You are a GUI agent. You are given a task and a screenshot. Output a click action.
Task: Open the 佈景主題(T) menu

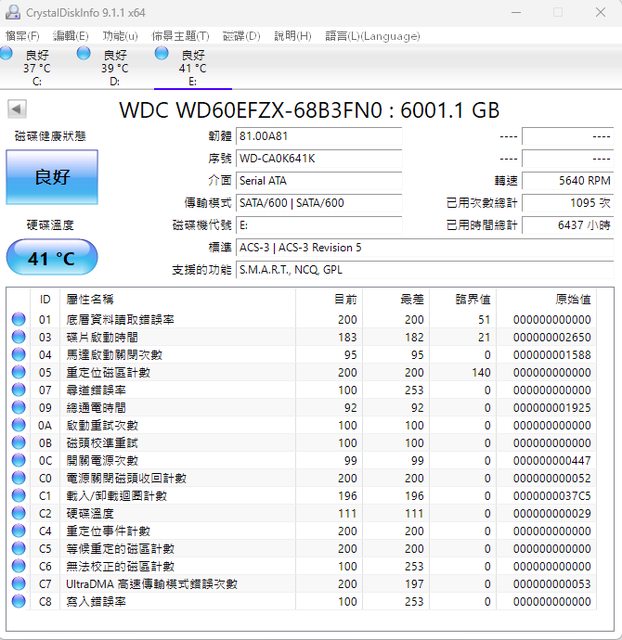pos(180,36)
